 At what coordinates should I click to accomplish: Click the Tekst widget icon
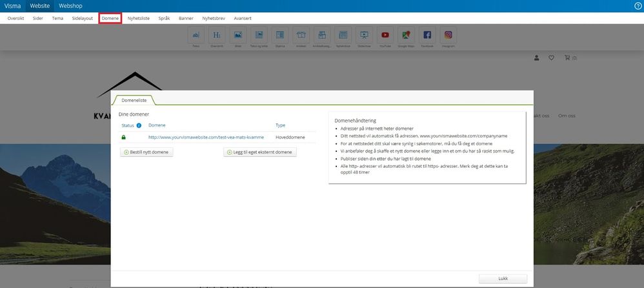click(196, 35)
